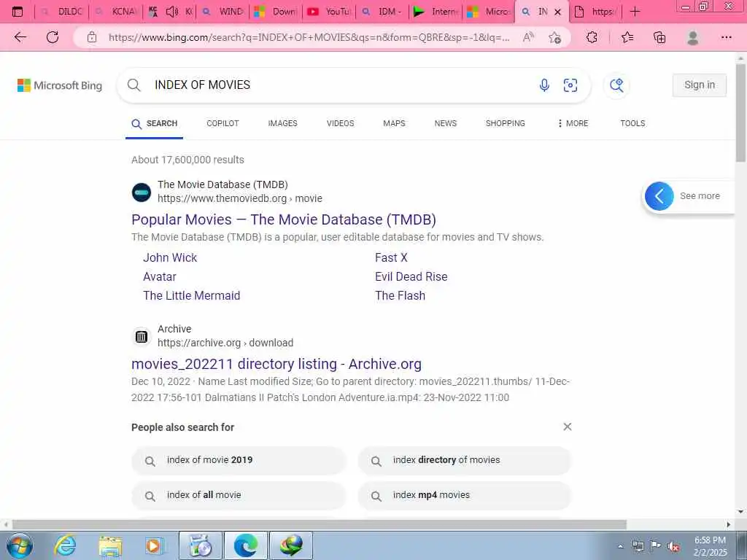Switch to the COPILOT tab
The height and width of the screenshot is (560, 747).
(x=222, y=123)
